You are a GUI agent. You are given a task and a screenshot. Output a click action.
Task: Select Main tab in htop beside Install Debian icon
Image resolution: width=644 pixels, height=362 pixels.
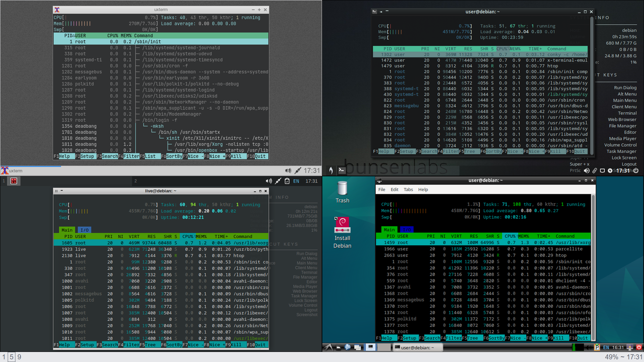point(389,229)
